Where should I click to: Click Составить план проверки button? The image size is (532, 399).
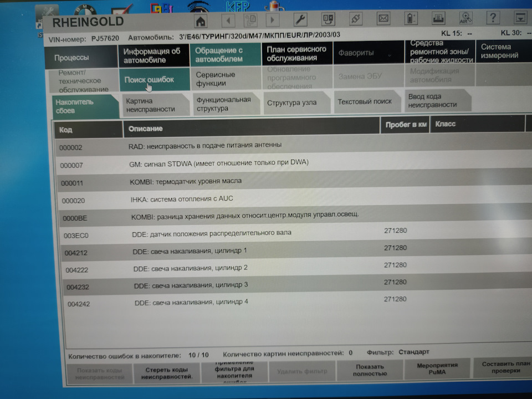[502, 367]
